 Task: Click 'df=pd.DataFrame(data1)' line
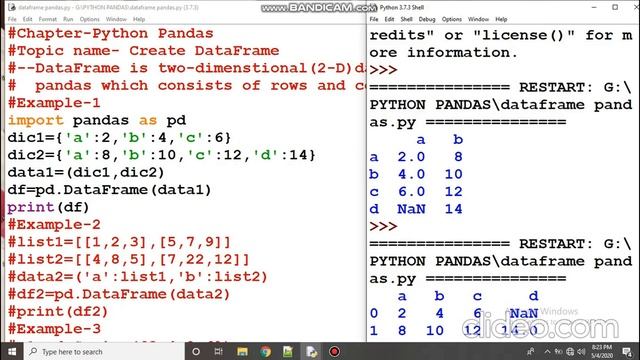[x=109, y=190]
